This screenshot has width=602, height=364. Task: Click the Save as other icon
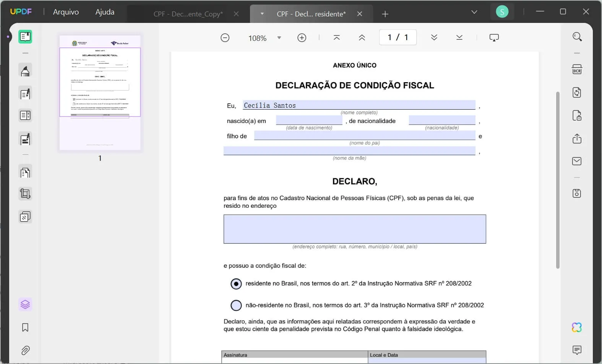click(x=577, y=193)
